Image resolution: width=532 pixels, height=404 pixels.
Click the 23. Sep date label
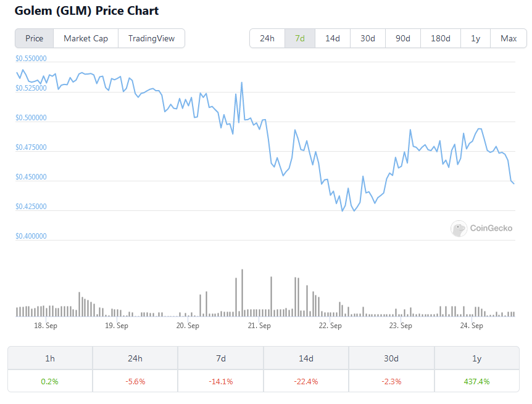[401, 326]
